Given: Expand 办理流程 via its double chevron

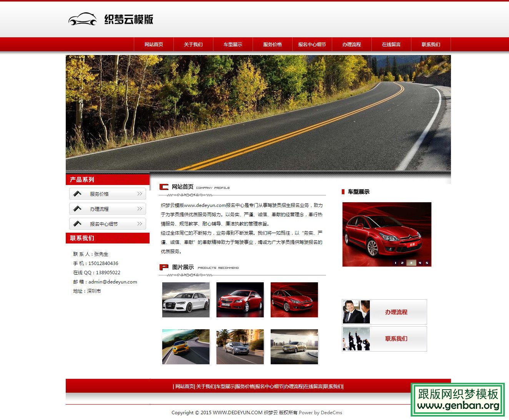Looking at the screenshot, I should coord(140,209).
